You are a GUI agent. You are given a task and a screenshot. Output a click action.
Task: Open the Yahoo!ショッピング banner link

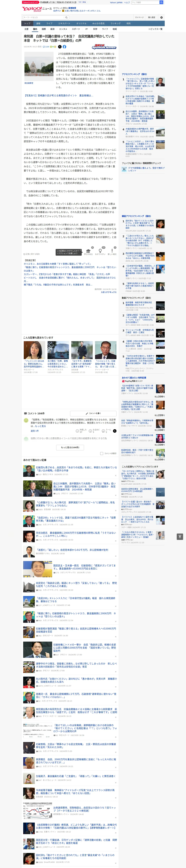click(x=30, y=2)
